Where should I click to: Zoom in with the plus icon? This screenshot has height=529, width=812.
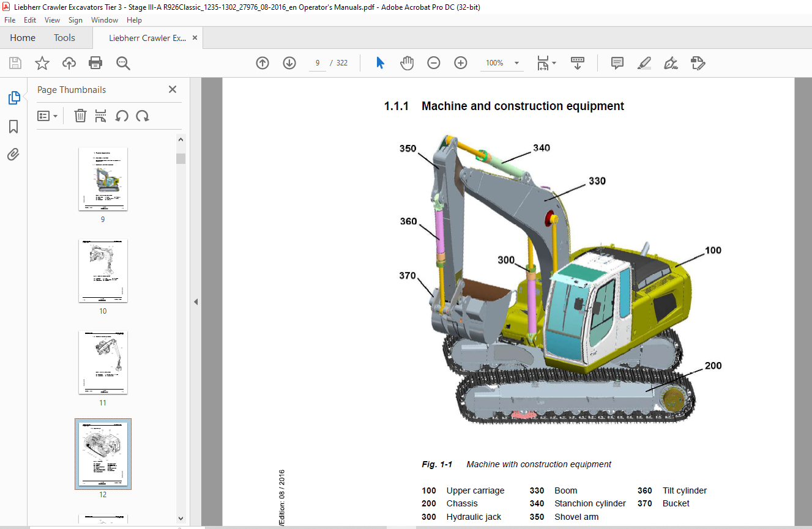pyautogui.click(x=461, y=63)
